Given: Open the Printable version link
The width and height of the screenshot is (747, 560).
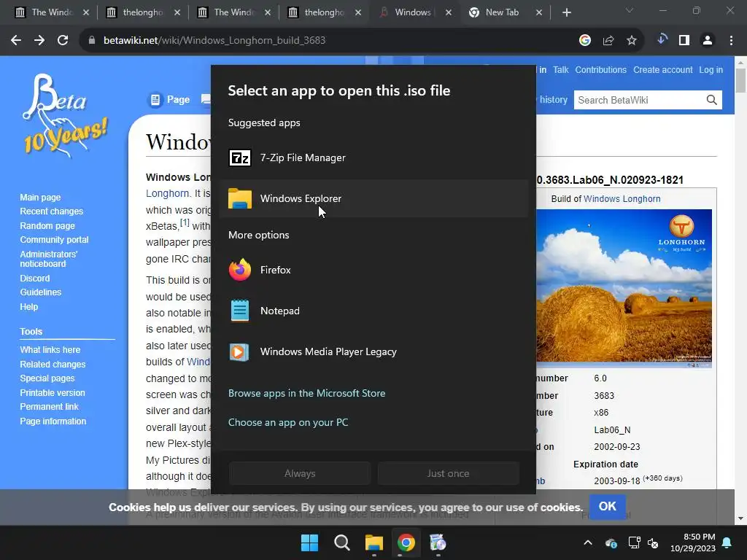Looking at the screenshot, I should coord(53,393).
